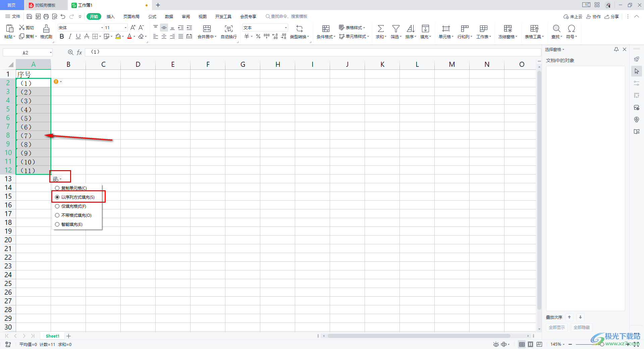This screenshot has width=644, height=349.
Task: Click the Fill (填充) icon
Action: click(x=425, y=29)
